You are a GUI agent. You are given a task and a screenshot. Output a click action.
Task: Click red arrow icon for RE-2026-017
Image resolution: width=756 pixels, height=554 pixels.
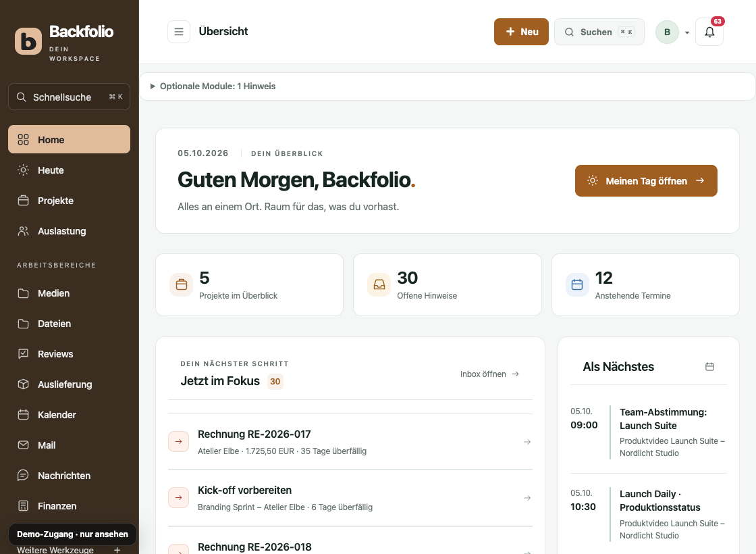178,442
